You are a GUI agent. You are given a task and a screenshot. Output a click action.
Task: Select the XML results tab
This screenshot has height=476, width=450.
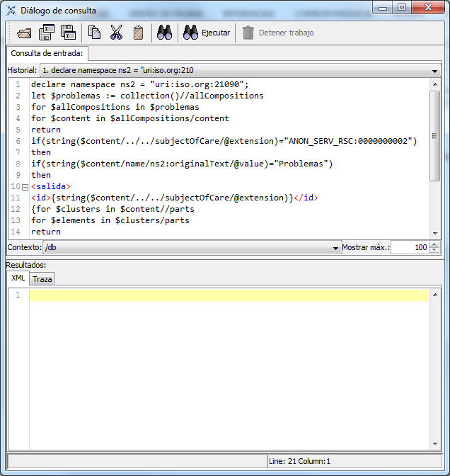18,278
